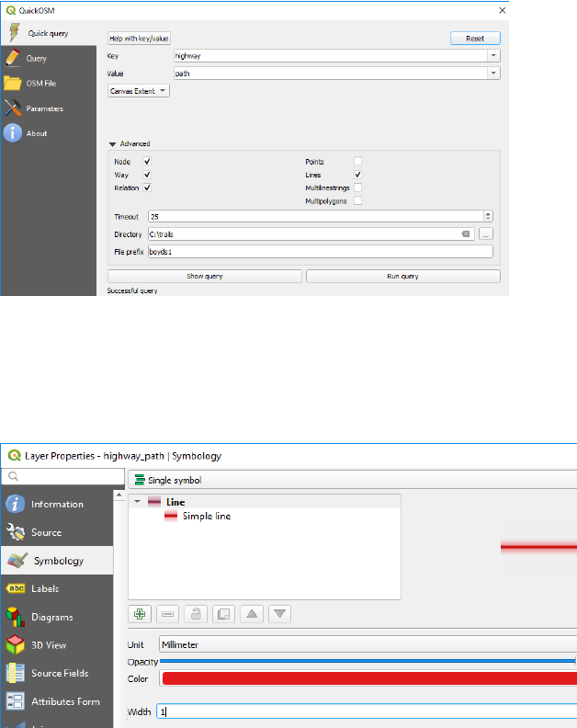
Task: Click the Run query button
Action: (403, 277)
